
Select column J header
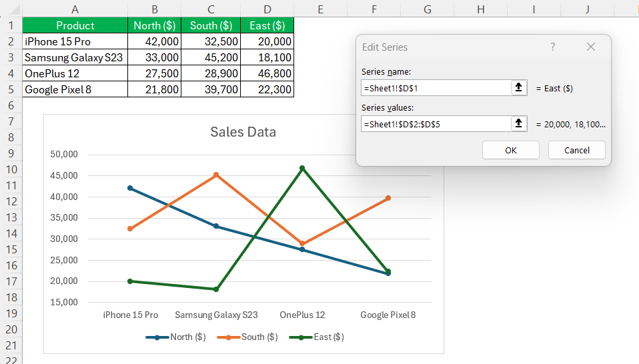click(587, 9)
